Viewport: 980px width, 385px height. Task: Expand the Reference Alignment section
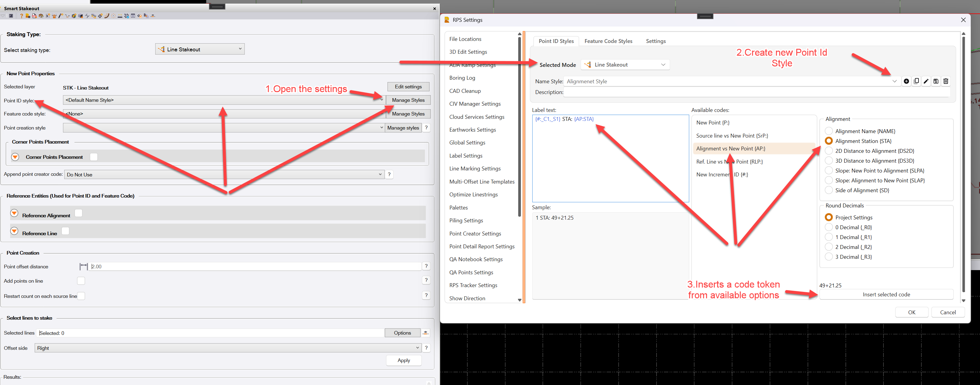tap(14, 213)
